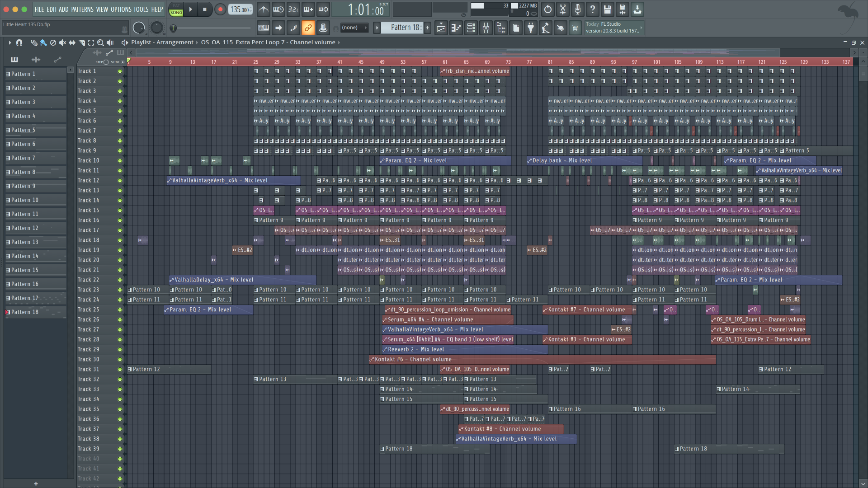Viewport: 868px width, 488px height.
Task: Open the Playlist - Arrangement breadcrumb dropdown
Action: point(162,42)
